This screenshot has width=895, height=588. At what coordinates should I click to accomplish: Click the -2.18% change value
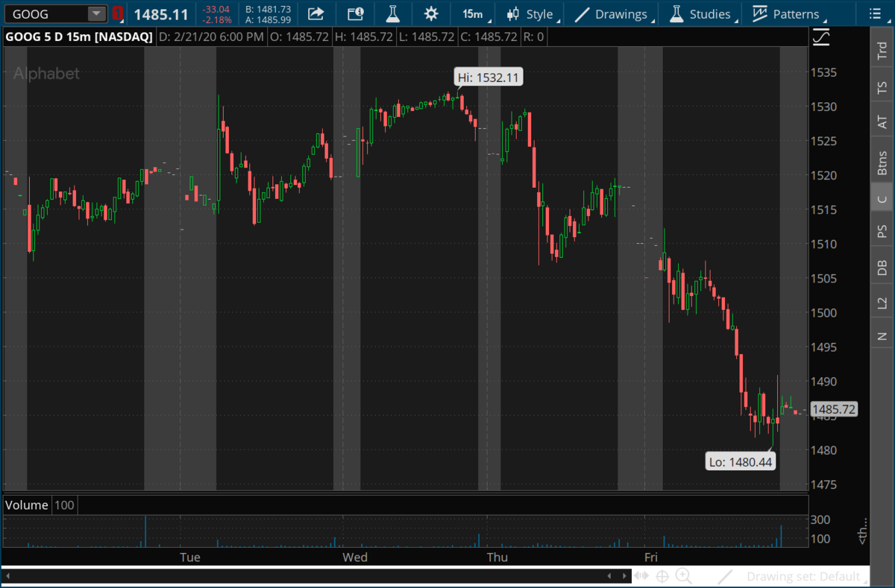pos(217,19)
